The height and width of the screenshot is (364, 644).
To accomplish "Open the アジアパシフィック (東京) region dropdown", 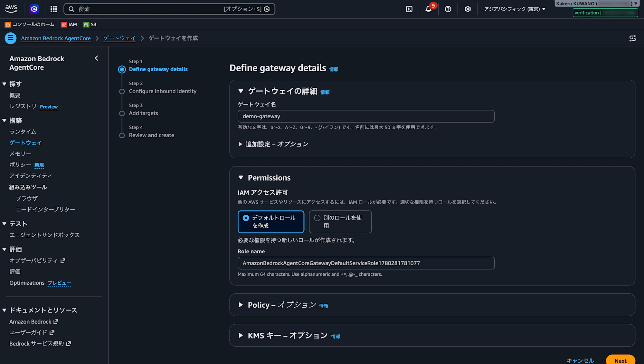I will pos(515,9).
